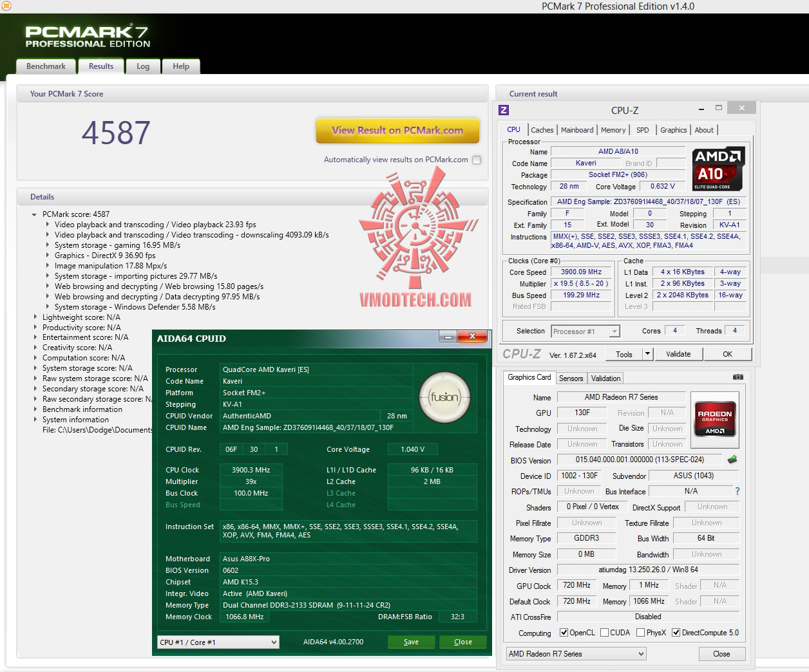The image size is (809, 672).
Task: Click the Save button in AIDA64 CPUID
Action: point(411,642)
